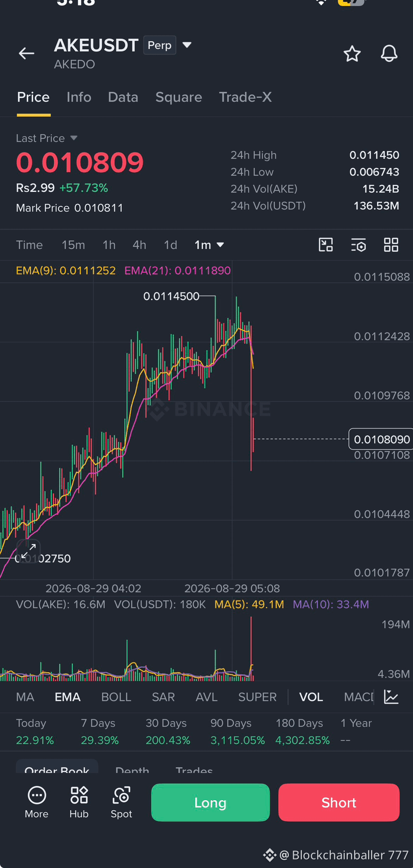Tap the 180 Days 4,302.85% value
The image size is (413, 868).
(303, 740)
